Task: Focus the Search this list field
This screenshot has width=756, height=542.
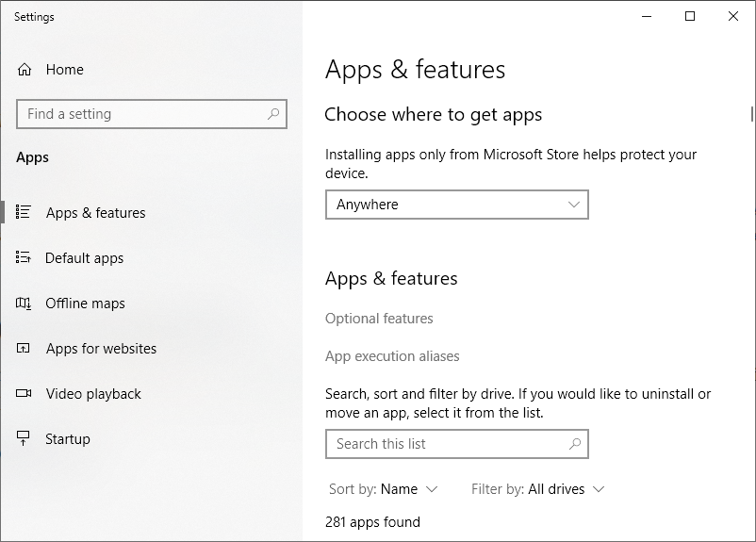Action: (x=457, y=444)
